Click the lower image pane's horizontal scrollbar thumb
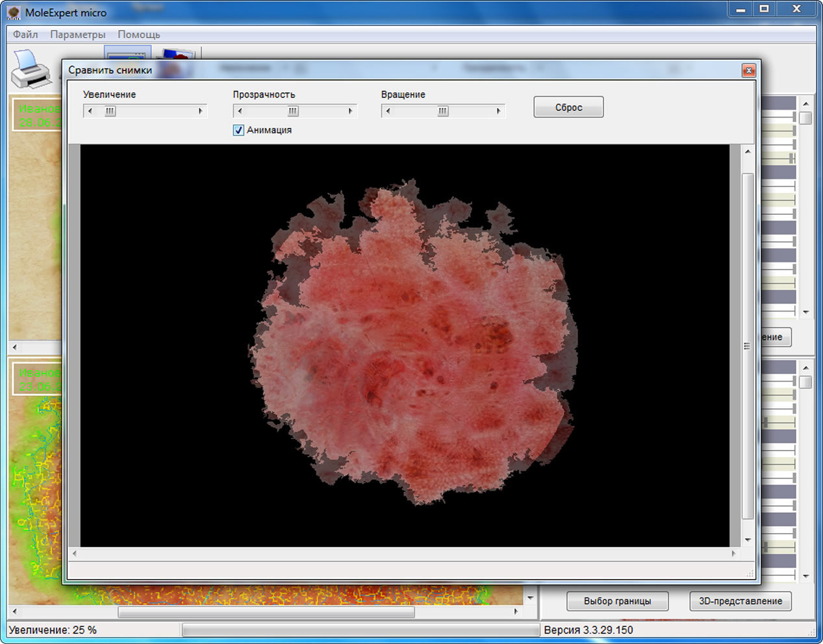This screenshot has width=823, height=644. pos(266,612)
